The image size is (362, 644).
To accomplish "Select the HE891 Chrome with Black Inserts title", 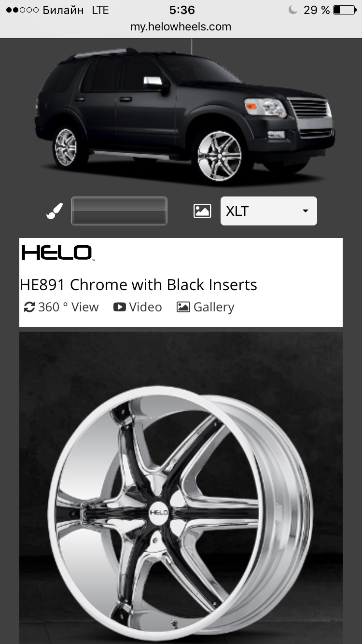I will [139, 285].
